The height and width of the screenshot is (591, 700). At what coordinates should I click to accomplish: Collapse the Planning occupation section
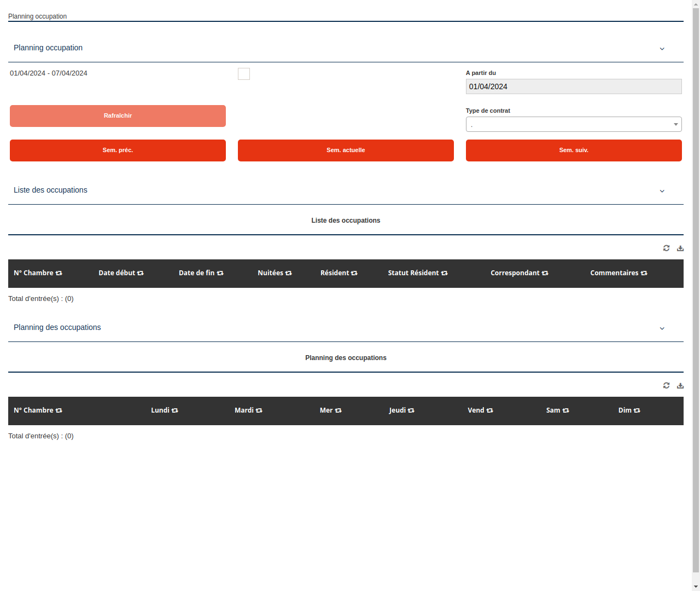[662, 49]
